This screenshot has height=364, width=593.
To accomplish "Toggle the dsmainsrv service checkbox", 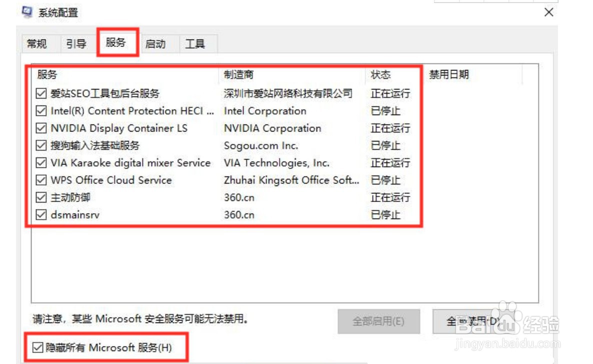I will coord(41,215).
